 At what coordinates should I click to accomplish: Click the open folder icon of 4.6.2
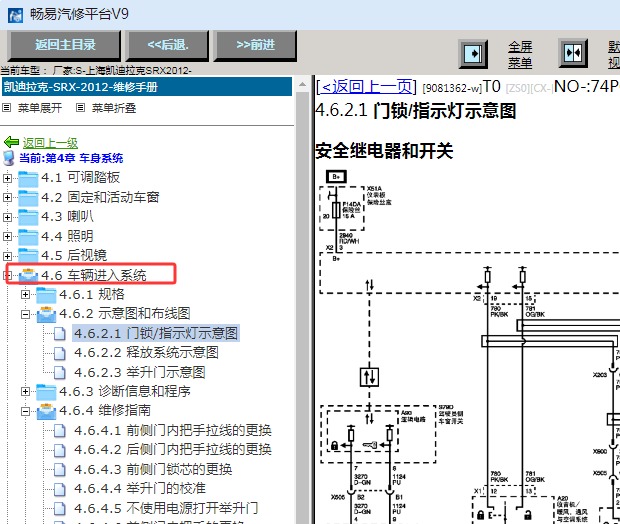tap(46, 314)
